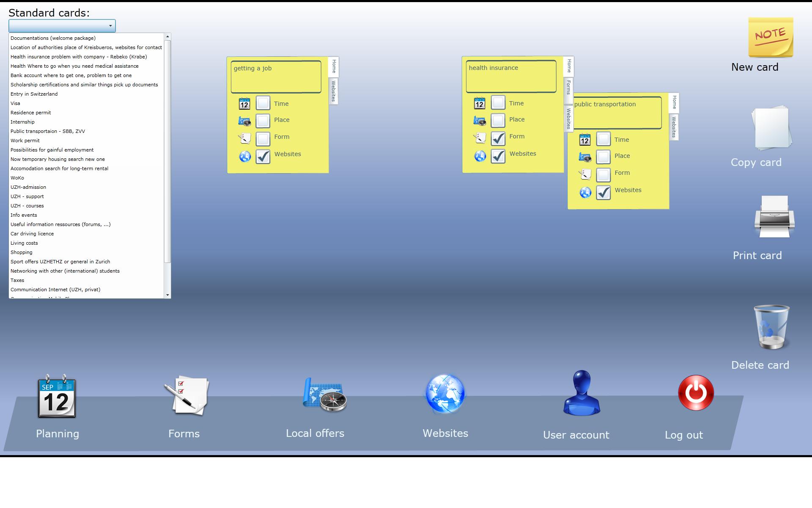Viewport: 812px width, 508px height.
Task: Click the Delete card label
Action: coord(760,365)
